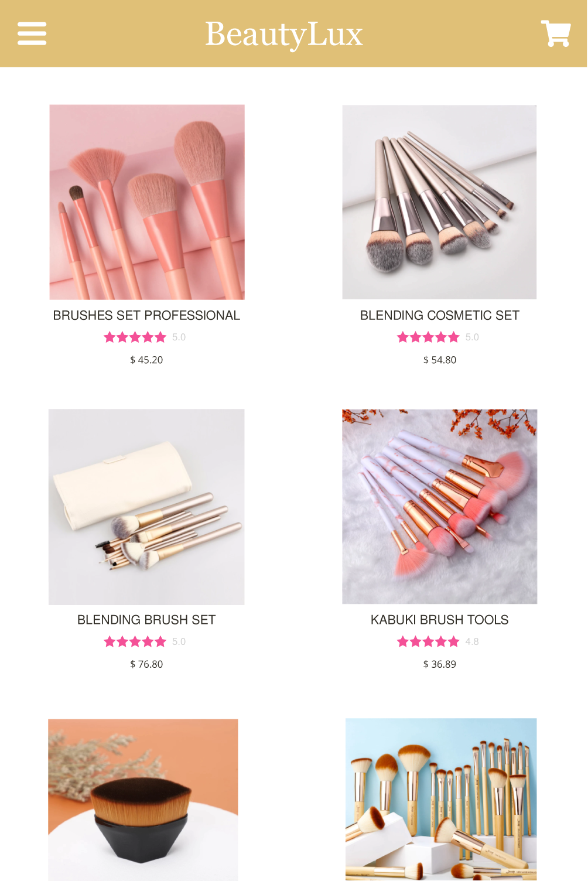Click the $ 54.80 price
588x881 pixels.
[440, 360]
